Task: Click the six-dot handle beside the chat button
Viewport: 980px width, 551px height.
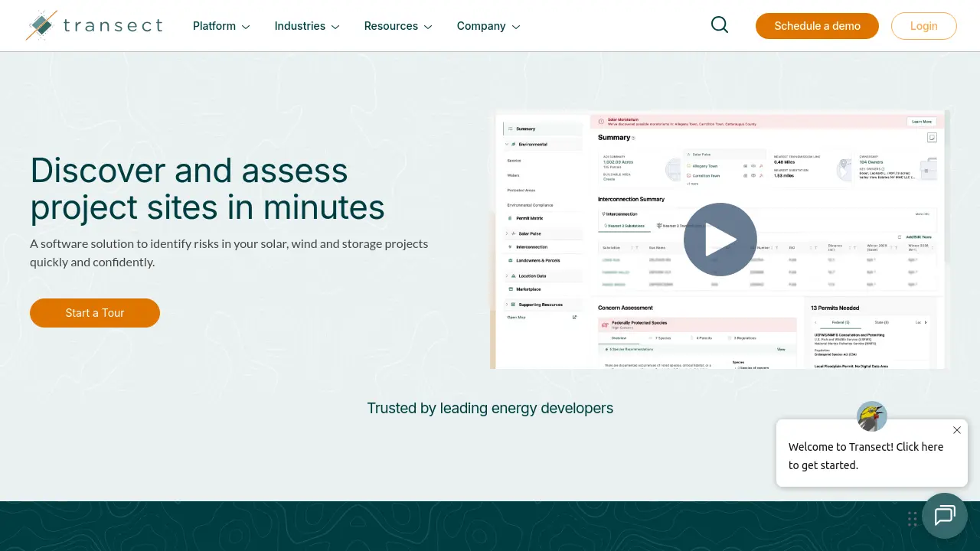Action: tap(912, 520)
